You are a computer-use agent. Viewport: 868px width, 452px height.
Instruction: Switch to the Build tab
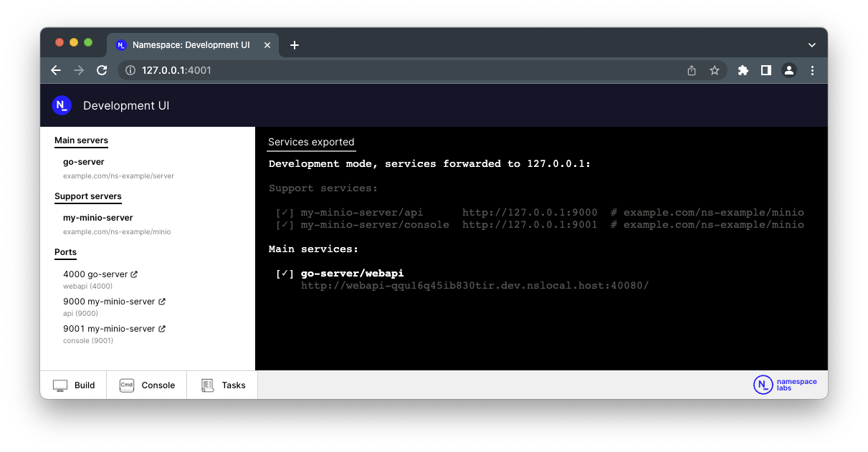(x=74, y=385)
